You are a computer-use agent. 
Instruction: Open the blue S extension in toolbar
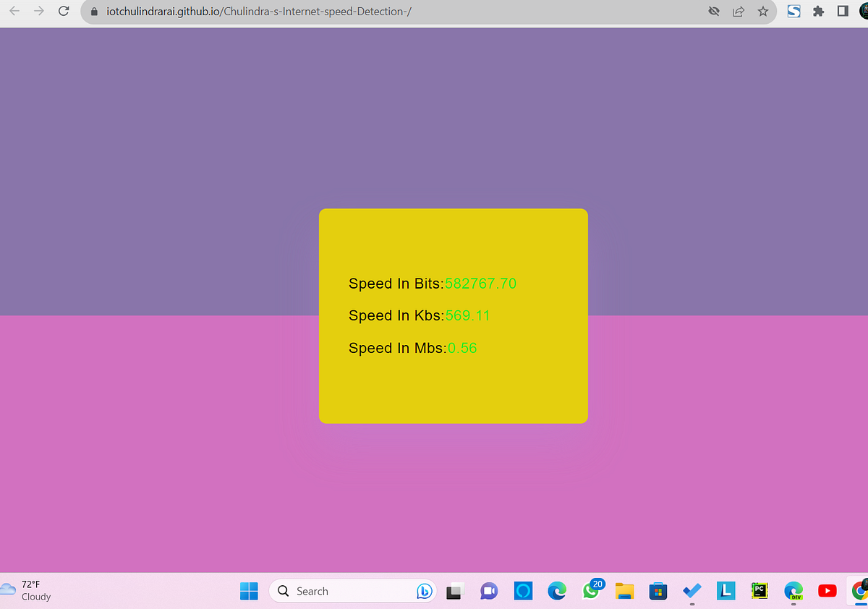[793, 12]
